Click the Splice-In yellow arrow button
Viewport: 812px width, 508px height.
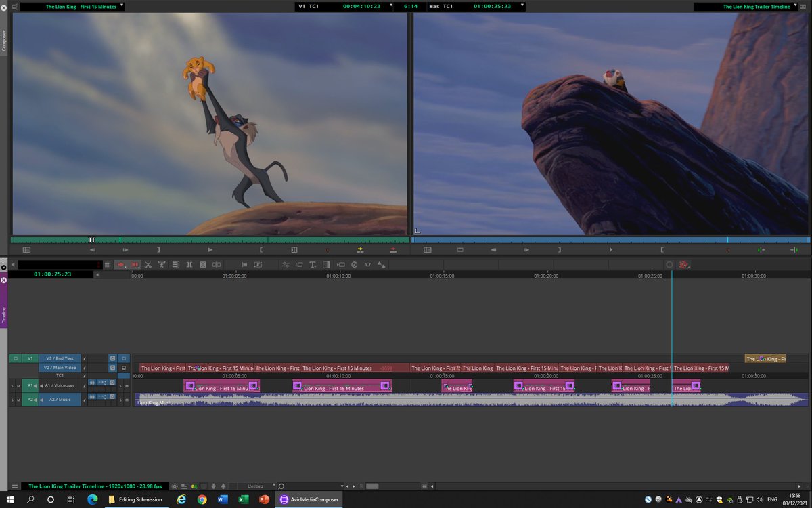[360, 249]
